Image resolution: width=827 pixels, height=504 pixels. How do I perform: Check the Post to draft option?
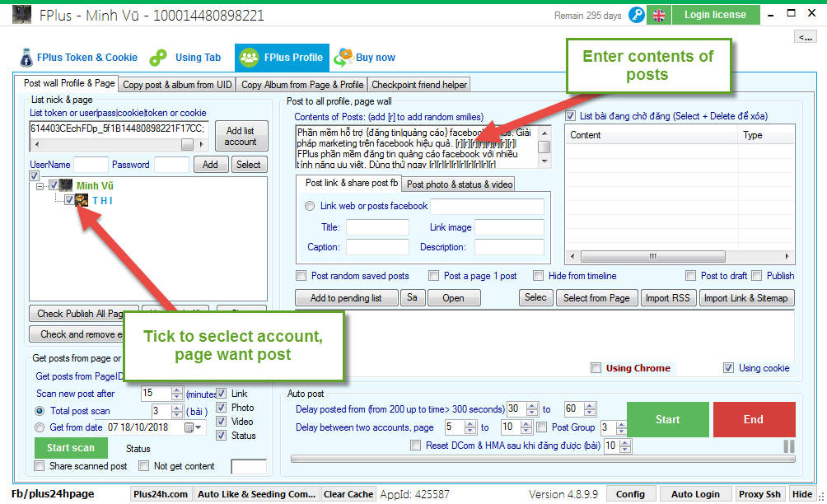tap(690, 276)
